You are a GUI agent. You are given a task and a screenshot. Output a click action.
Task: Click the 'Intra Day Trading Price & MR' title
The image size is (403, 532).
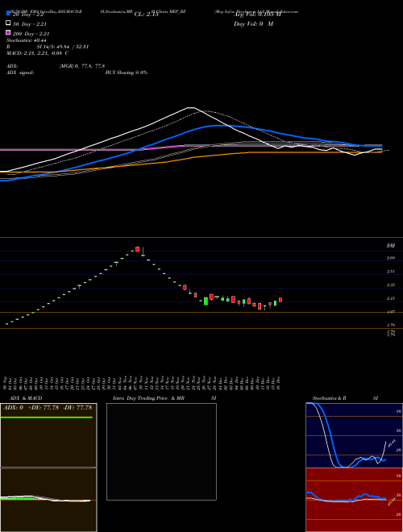(x=148, y=398)
